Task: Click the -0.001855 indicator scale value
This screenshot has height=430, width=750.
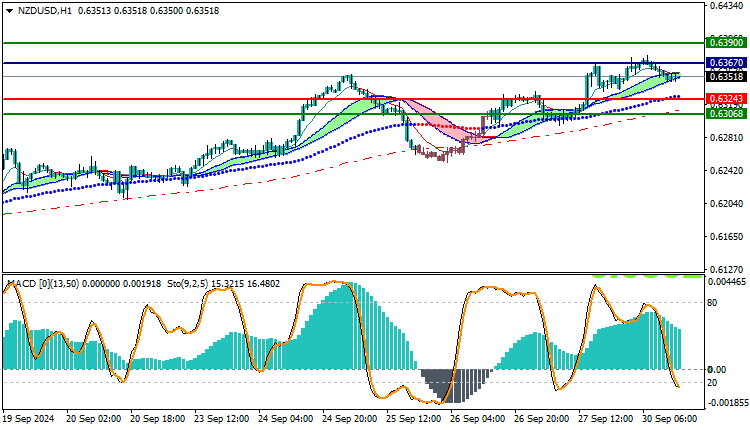Action: point(727,403)
